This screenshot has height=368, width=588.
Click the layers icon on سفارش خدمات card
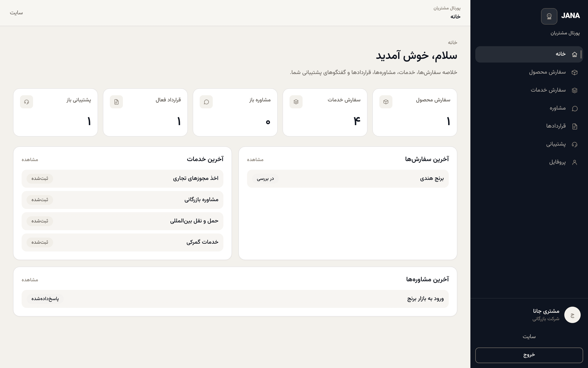[x=296, y=102]
